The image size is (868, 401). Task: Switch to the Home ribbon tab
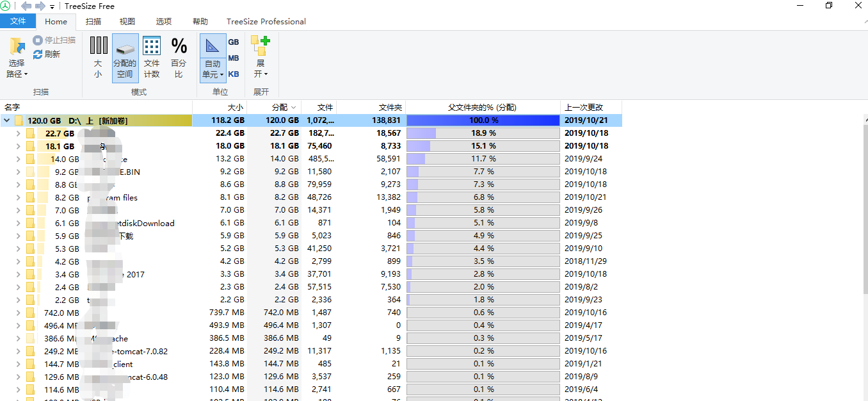(x=56, y=21)
